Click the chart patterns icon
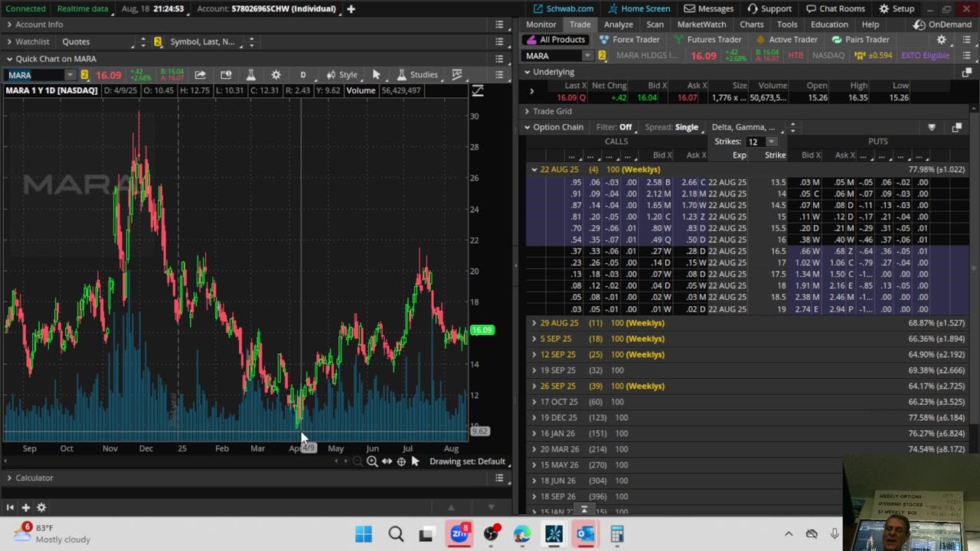This screenshot has width=980, height=551. [x=457, y=74]
